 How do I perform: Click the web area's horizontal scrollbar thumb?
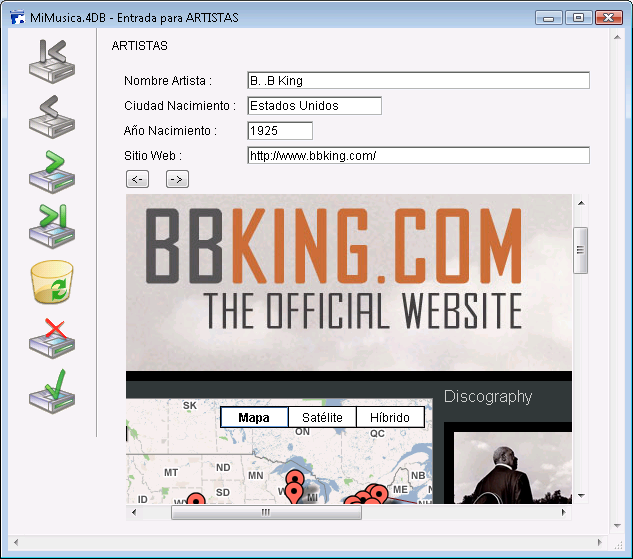(266, 512)
